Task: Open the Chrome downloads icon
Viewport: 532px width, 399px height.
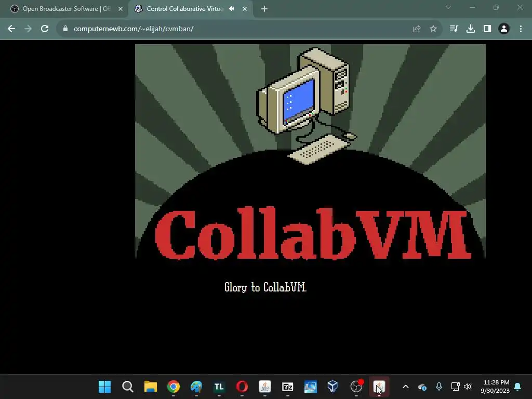Action: 471,29
